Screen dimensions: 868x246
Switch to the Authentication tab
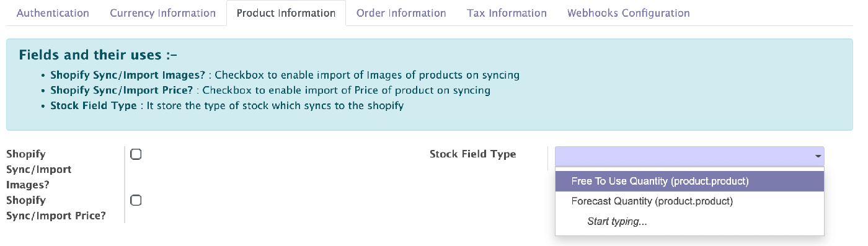tap(53, 13)
